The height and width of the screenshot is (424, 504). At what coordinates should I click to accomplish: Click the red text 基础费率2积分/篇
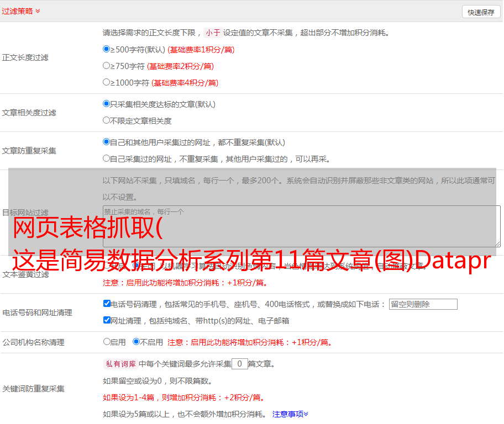click(x=180, y=66)
